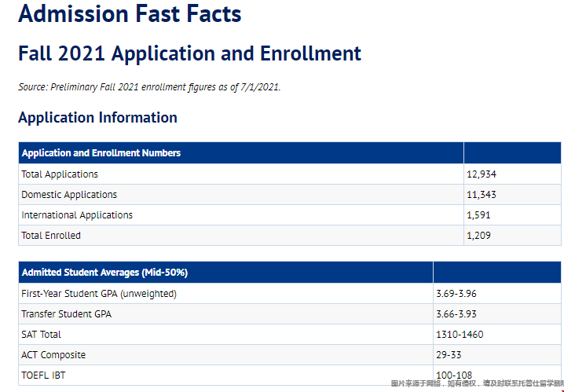
Task: Click the 1310-1460 SAT Total value
Action: (460, 335)
